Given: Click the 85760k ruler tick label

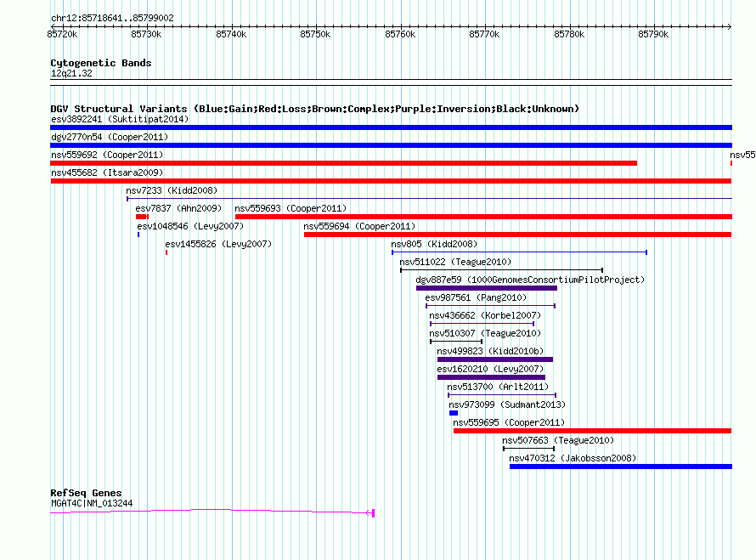Looking at the screenshot, I should tap(400, 34).
